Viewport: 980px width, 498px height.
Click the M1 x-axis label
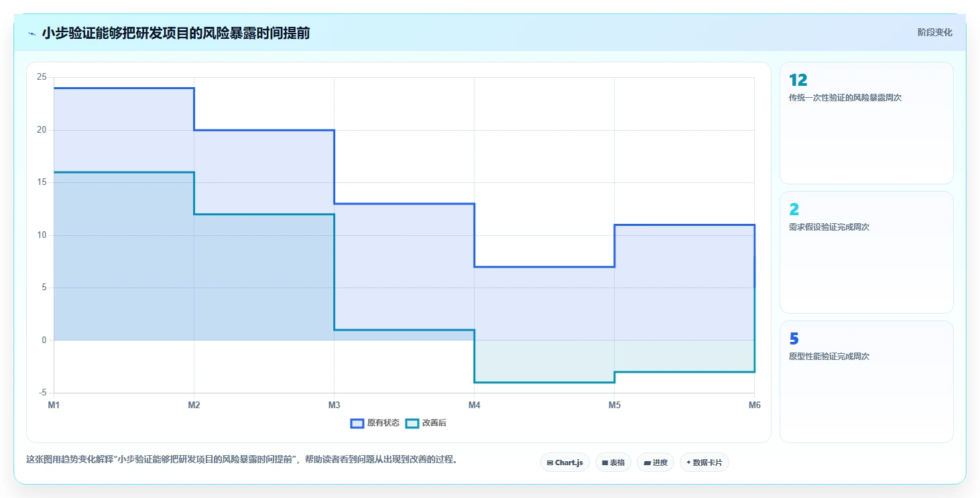[54, 405]
